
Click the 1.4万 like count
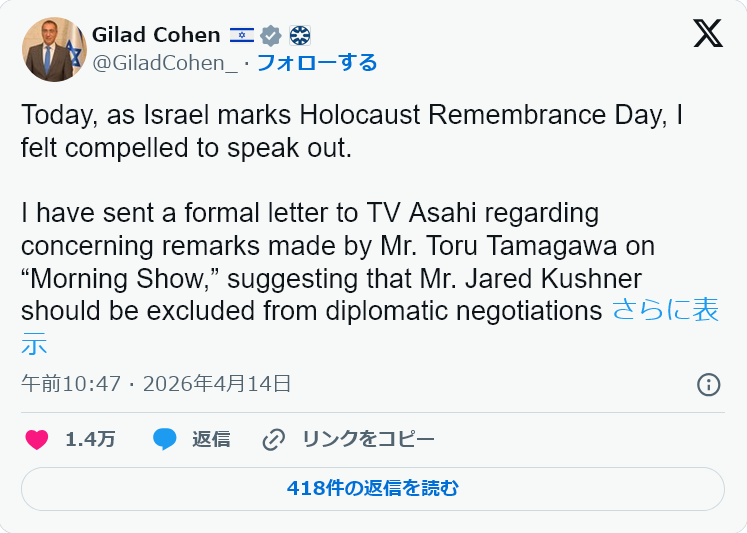90,439
